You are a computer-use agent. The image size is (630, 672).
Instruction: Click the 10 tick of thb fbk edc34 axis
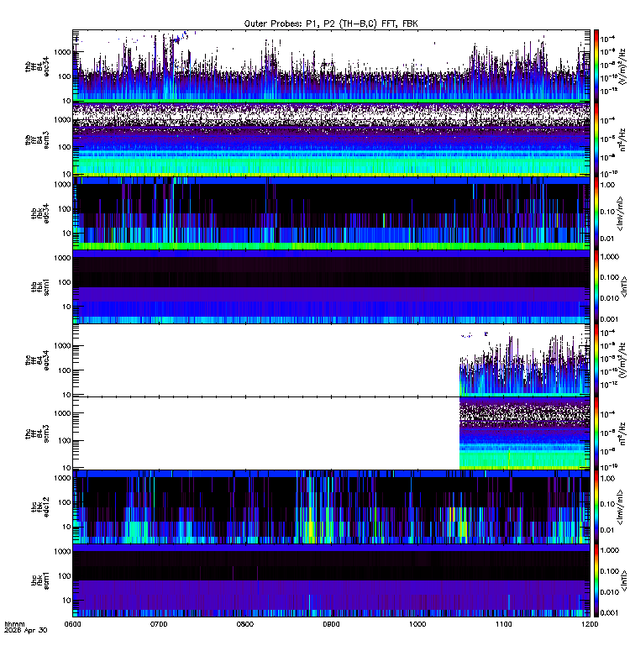tap(66, 234)
